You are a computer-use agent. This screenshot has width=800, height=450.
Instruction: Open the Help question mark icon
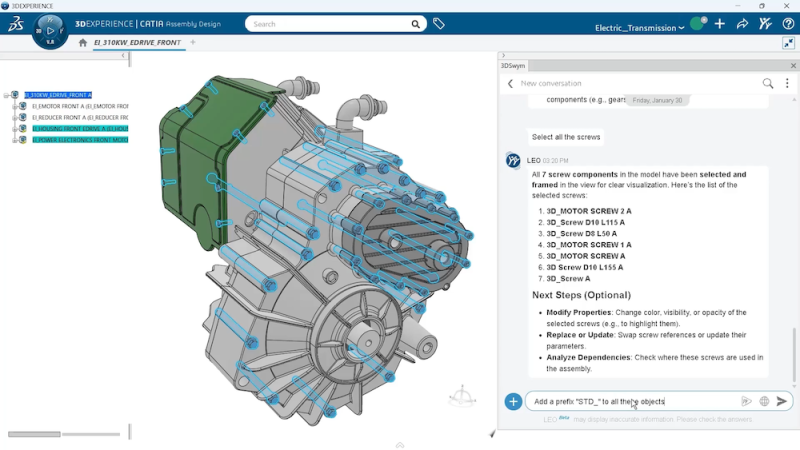tap(788, 23)
